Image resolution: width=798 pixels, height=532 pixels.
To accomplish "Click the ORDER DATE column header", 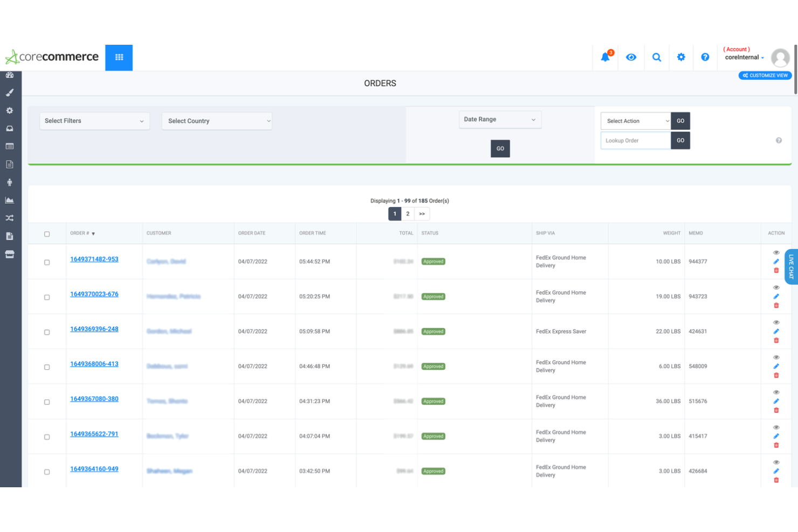I will (252, 233).
